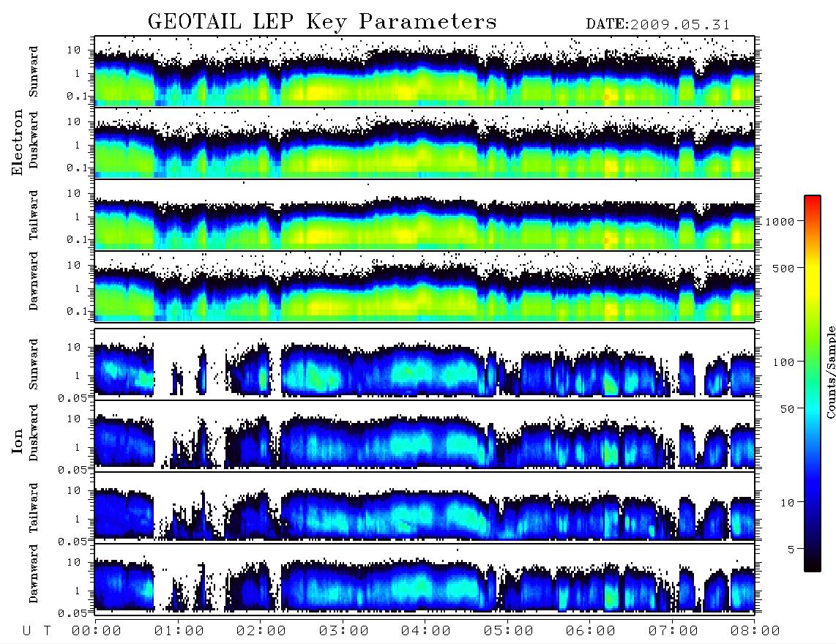Click the Ion Dawnward panel label

(x=34, y=574)
